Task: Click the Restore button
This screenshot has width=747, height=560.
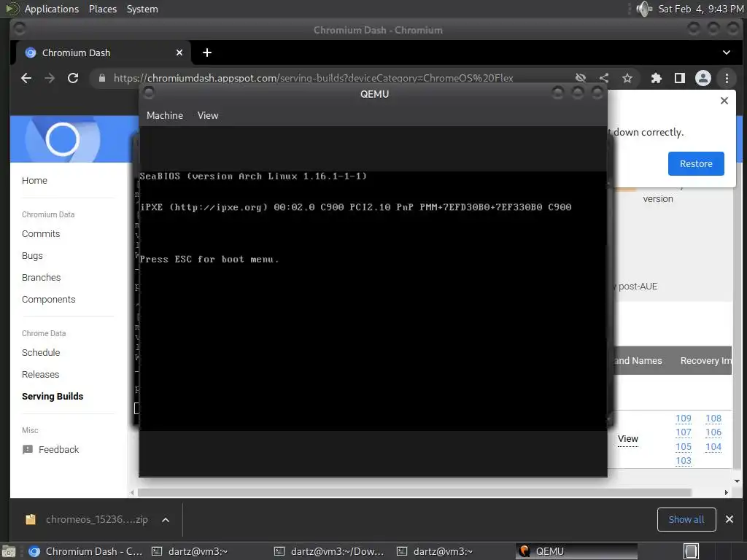Action: point(696,164)
